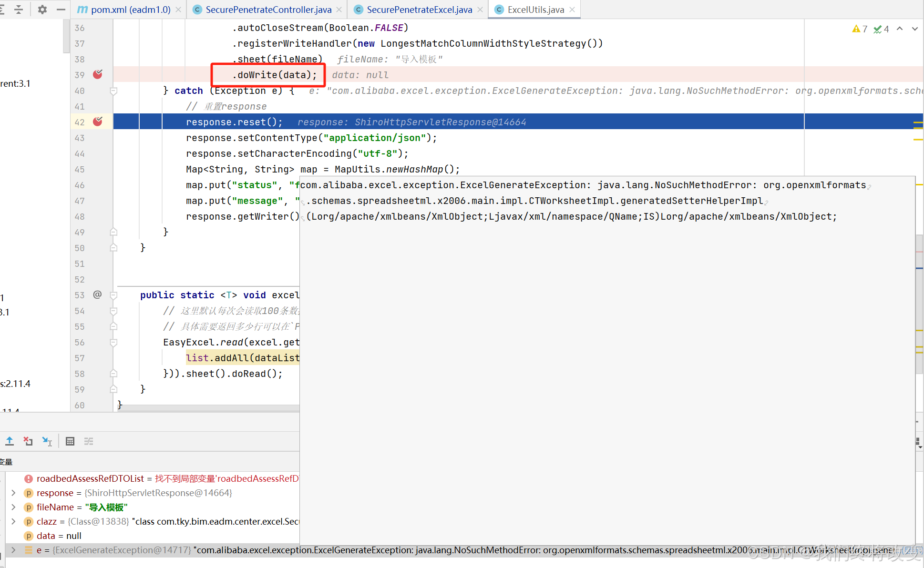The width and height of the screenshot is (924, 568).
Task: Collapse the catch block fold arrow at line 40
Action: tap(113, 91)
